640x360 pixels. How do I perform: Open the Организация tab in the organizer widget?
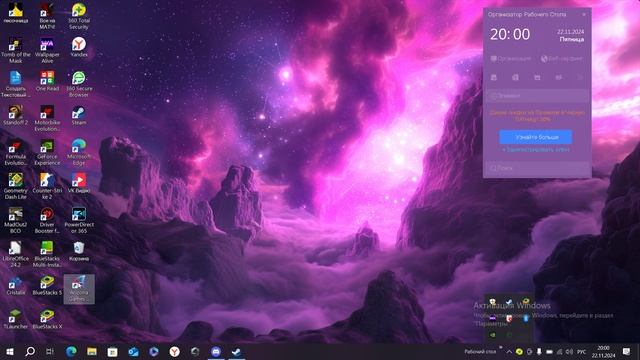pyautogui.click(x=511, y=59)
